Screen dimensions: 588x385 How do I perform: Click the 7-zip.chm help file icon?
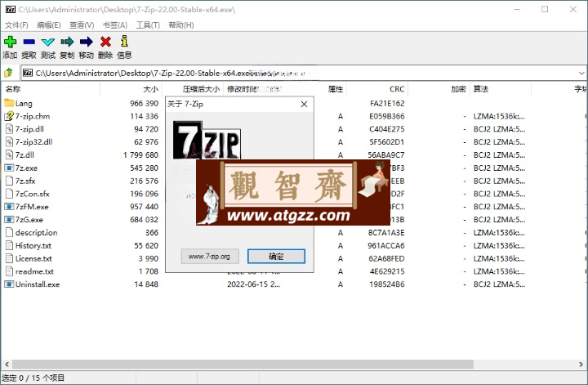click(x=9, y=116)
